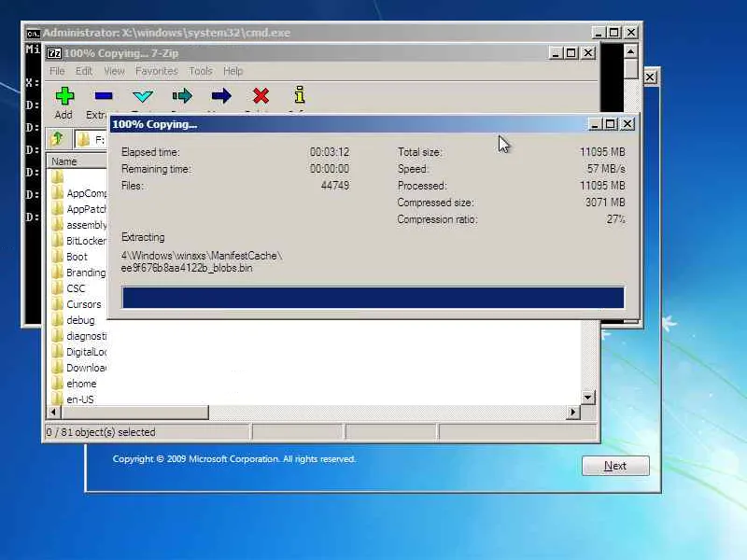Image resolution: width=747 pixels, height=560 pixels.
Task: Click the green plus Add icon in 7-Zip
Action: pos(64,96)
